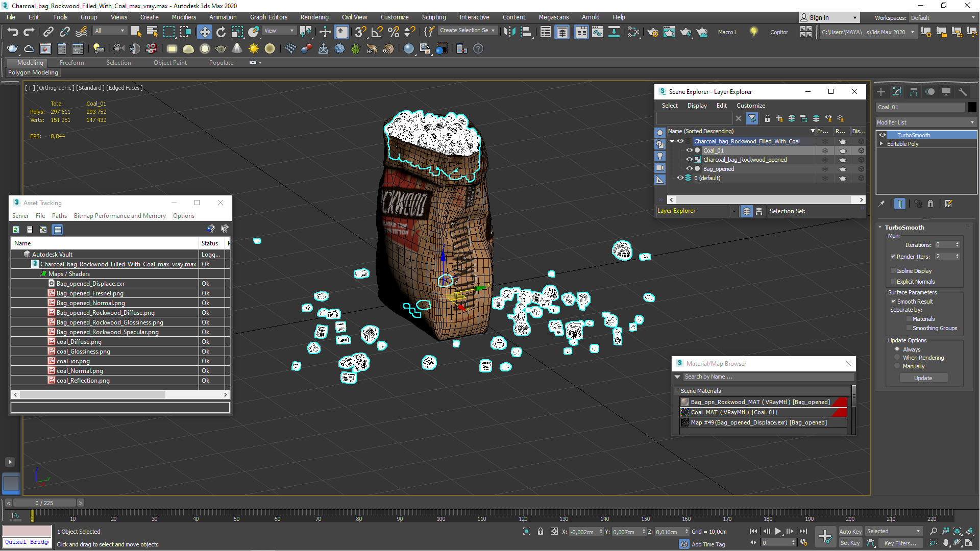
Task: Remove modifier from stack trash icon
Action: tap(930, 204)
